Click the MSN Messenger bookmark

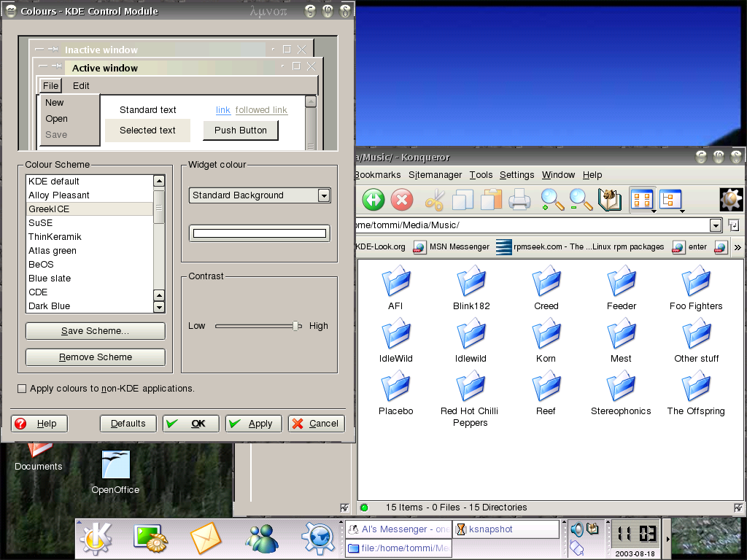point(451,247)
